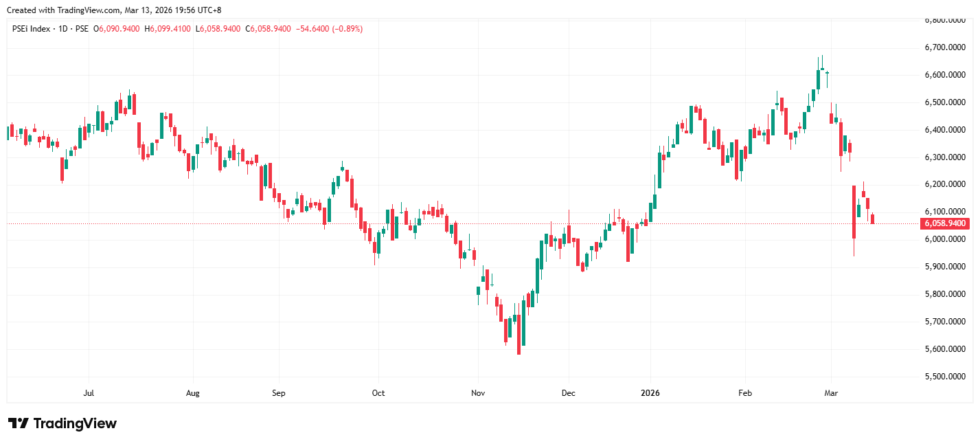The width and height of the screenshot is (980, 444).
Task: Click the 6,700.0000 price axis label
Action: [945, 47]
